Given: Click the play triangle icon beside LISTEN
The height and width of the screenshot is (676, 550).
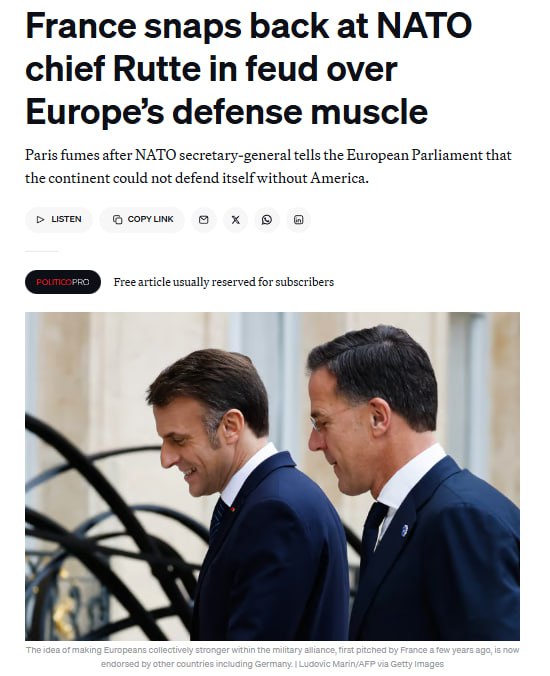Looking at the screenshot, I should 41,220.
